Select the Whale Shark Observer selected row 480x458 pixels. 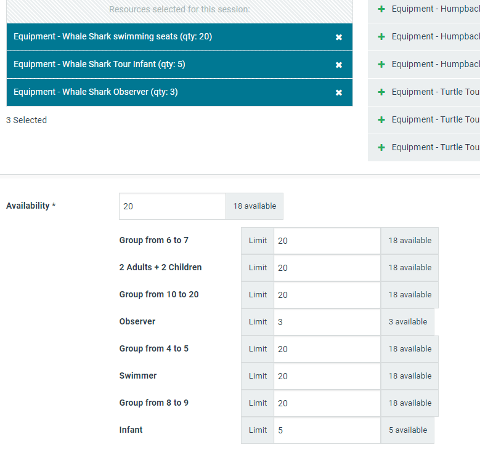179,92
